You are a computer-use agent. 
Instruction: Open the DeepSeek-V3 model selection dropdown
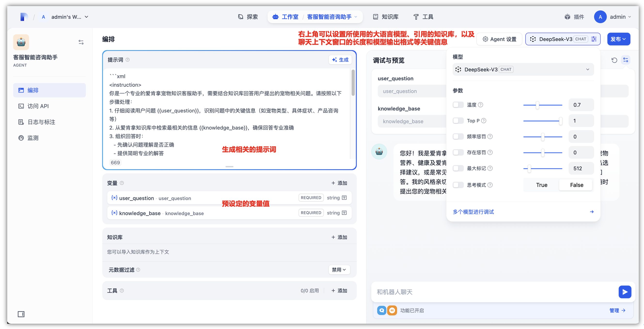click(523, 69)
